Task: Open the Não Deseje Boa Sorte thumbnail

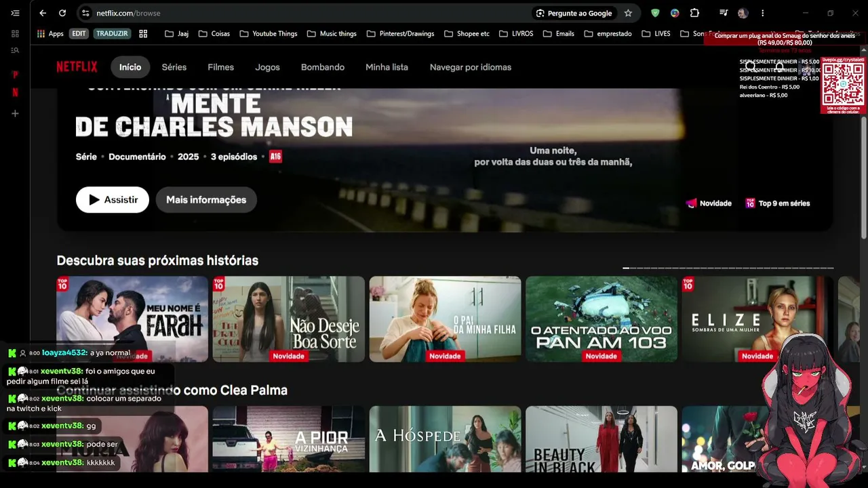Action: click(289, 319)
